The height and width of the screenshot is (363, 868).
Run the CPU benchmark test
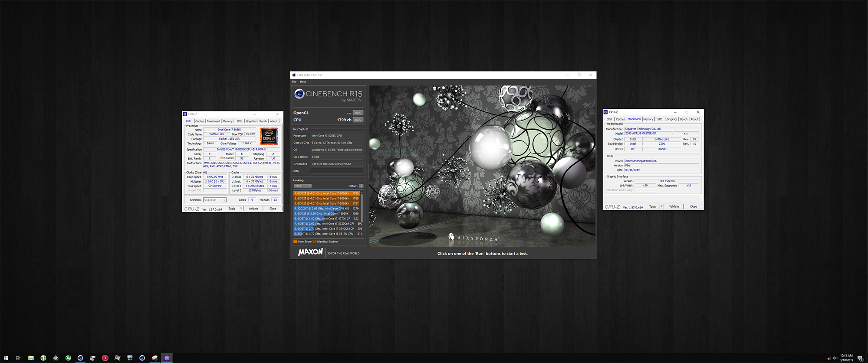pyautogui.click(x=358, y=120)
